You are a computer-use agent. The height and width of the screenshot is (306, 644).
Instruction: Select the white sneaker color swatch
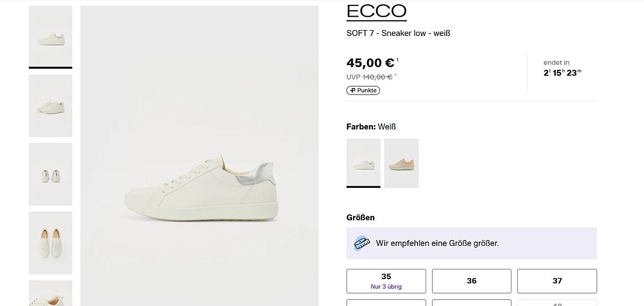(363, 163)
